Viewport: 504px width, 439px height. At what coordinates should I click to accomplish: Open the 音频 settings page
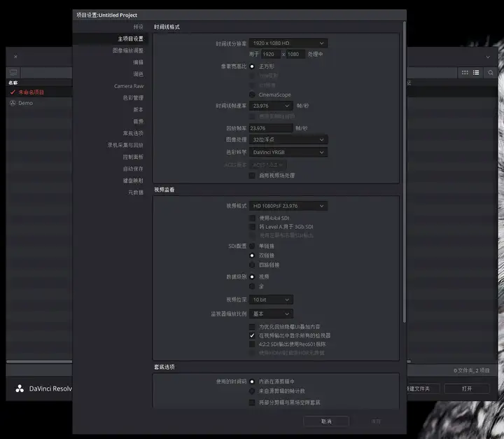click(x=138, y=121)
